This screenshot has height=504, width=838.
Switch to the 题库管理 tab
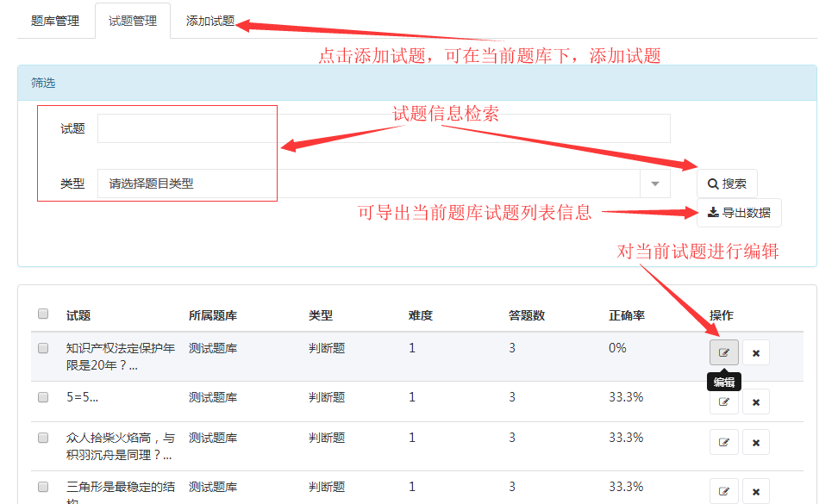pos(55,21)
